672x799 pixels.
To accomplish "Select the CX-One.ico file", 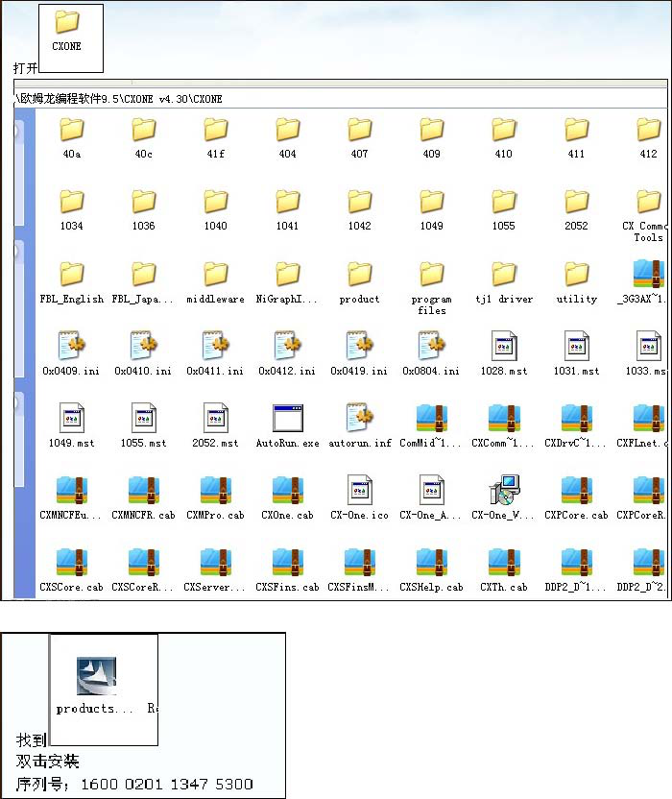I will click(x=360, y=497).
